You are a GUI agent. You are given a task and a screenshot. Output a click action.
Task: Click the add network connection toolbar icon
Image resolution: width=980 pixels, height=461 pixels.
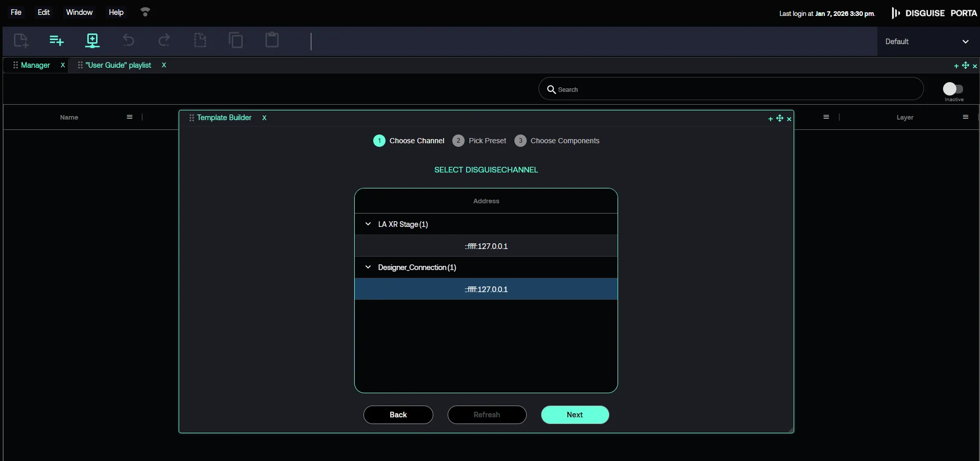[x=92, y=41]
